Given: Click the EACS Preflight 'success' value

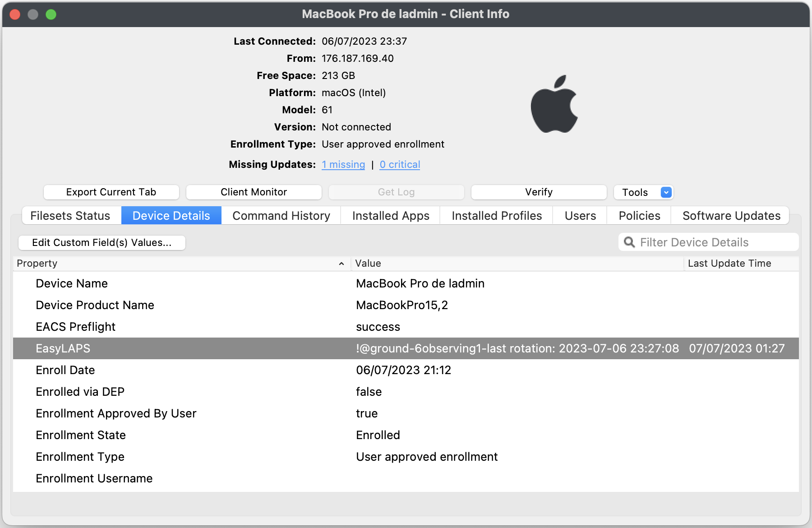Looking at the screenshot, I should coord(378,327).
